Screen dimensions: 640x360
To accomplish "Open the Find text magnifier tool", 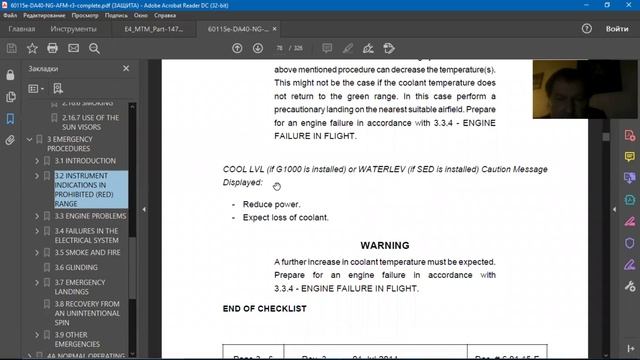I will point(94,49).
